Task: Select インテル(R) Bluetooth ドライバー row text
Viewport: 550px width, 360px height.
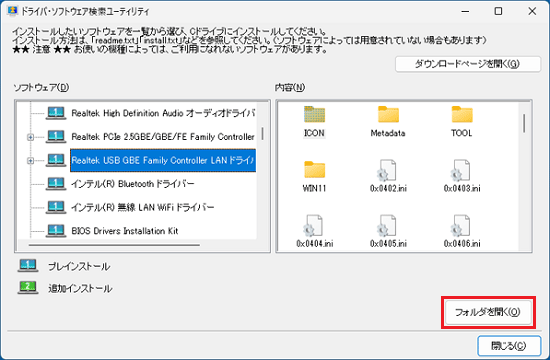Action: click(x=133, y=184)
